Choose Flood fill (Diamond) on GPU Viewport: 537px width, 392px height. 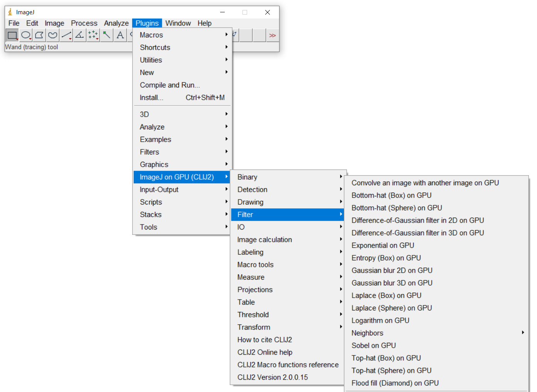(436, 383)
